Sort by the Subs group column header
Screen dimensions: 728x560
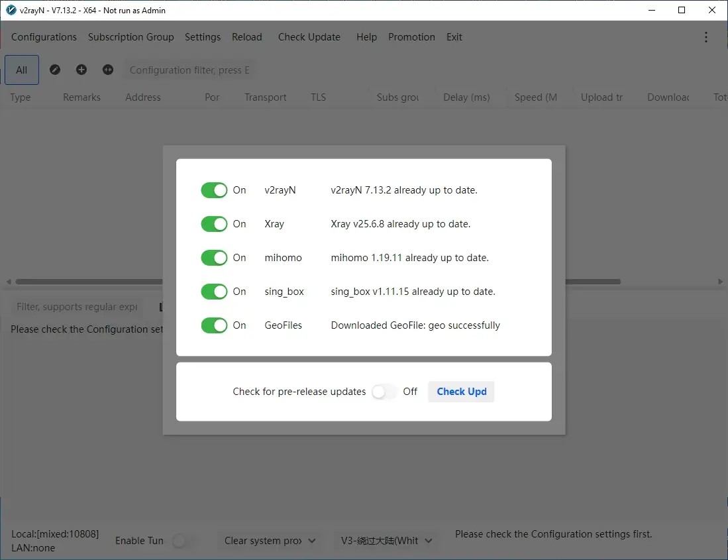(x=398, y=97)
